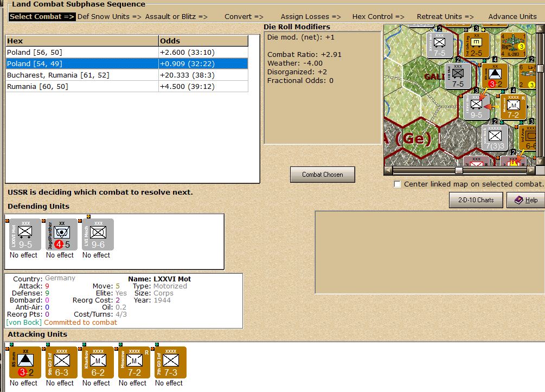The image size is (545, 392).
Task: Click odds cell +4.500 (39:12)
Action: (x=203, y=87)
